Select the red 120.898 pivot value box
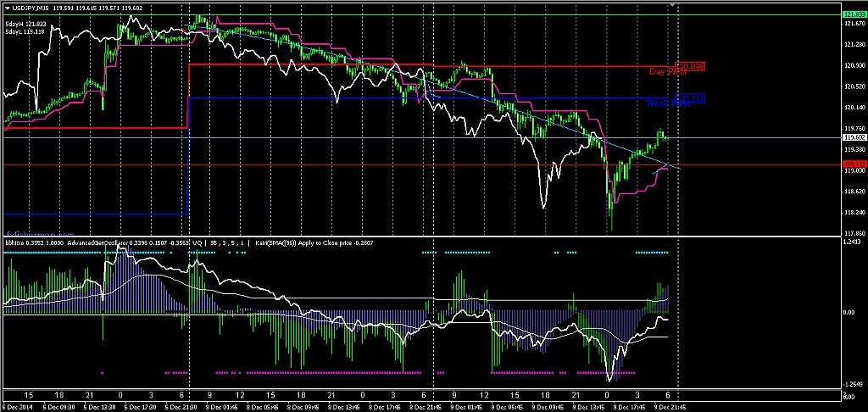 [x=690, y=66]
